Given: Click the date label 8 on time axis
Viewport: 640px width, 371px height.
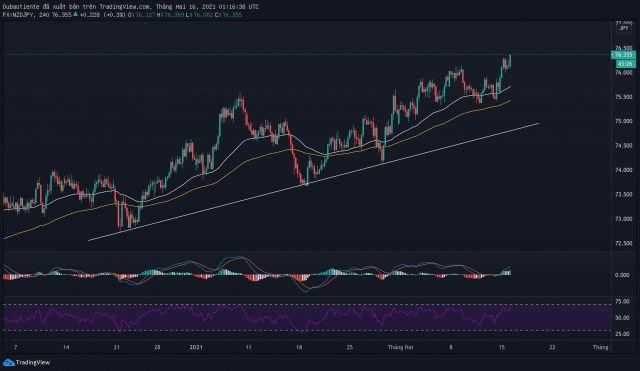Looking at the screenshot, I should [x=451, y=347].
